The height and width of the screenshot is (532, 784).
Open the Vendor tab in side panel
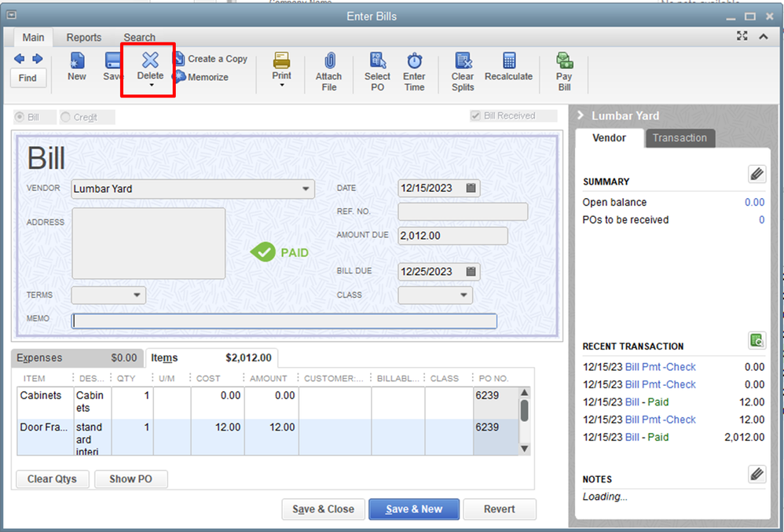click(609, 138)
